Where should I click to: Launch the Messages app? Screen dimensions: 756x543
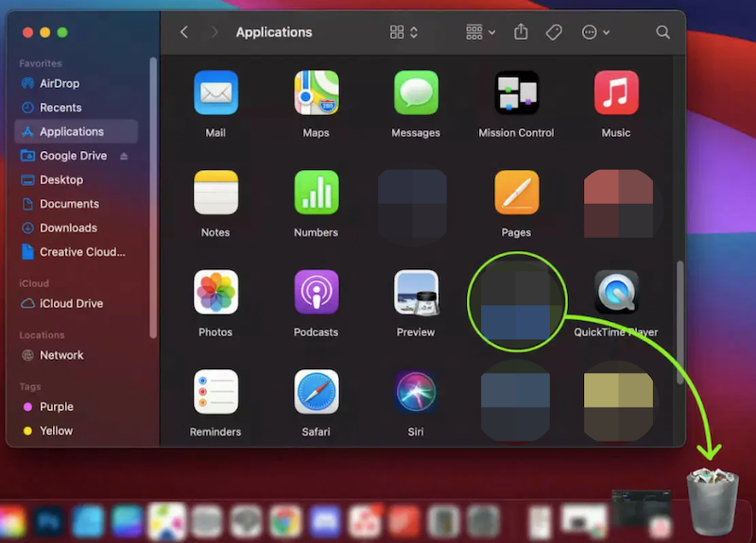(416, 93)
